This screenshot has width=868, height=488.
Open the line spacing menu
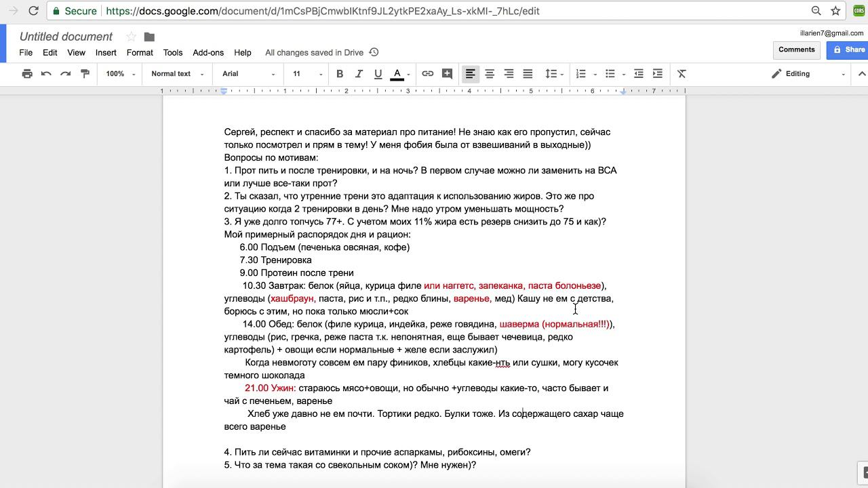click(555, 74)
